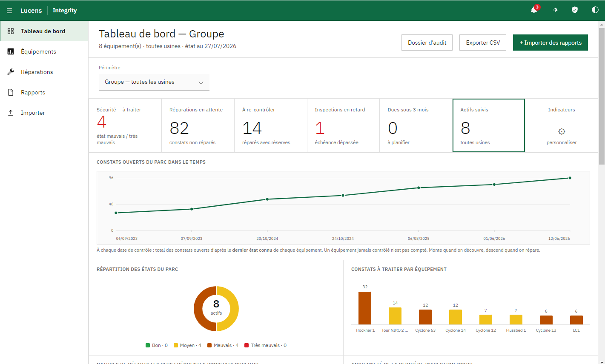Select the Tableau de bord grid icon
605x364 pixels.
11,31
